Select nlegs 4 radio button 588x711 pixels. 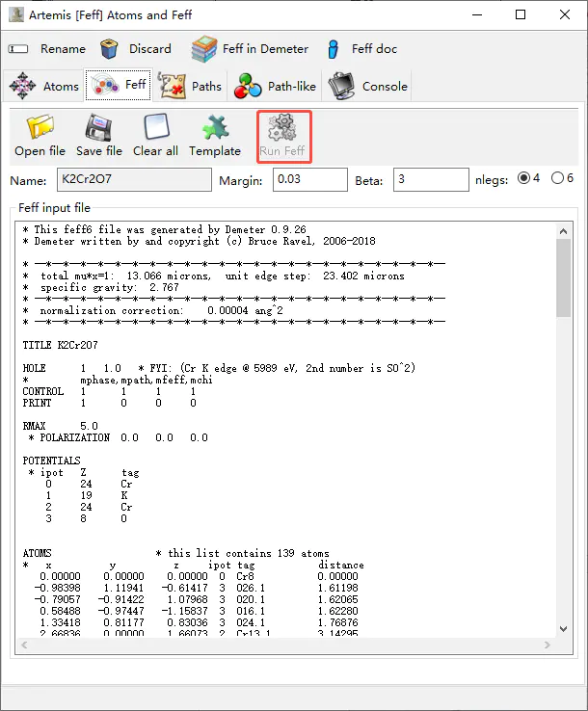point(523,178)
